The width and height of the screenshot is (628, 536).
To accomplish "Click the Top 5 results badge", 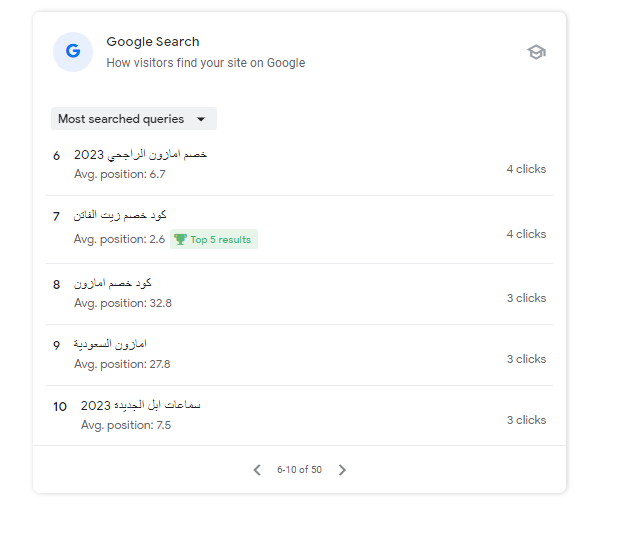I will [214, 240].
